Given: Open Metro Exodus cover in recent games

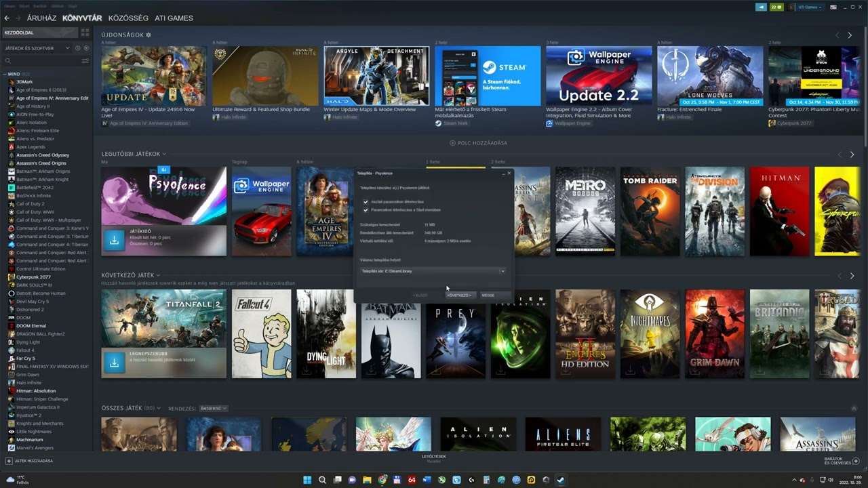Looking at the screenshot, I should coord(585,211).
